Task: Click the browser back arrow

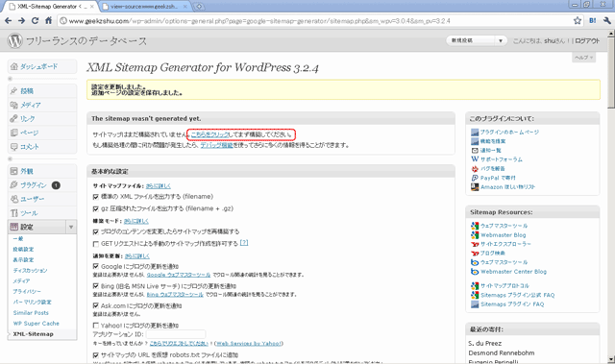Action: point(9,21)
